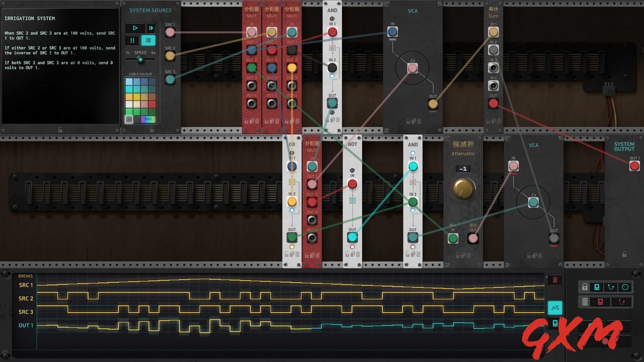644x362 pixels.
Task: Select the dark red cable colour swatch
Action: pyautogui.click(x=152, y=103)
